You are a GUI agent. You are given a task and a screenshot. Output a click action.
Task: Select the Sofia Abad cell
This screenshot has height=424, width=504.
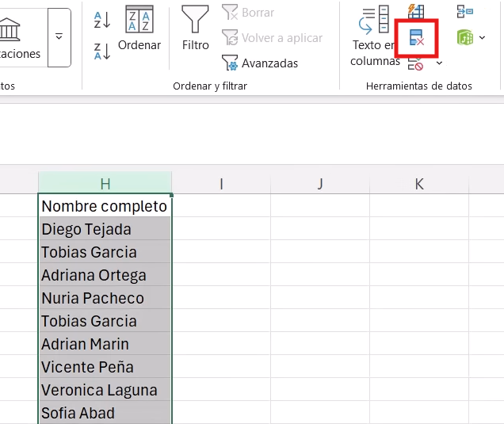pos(105,412)
